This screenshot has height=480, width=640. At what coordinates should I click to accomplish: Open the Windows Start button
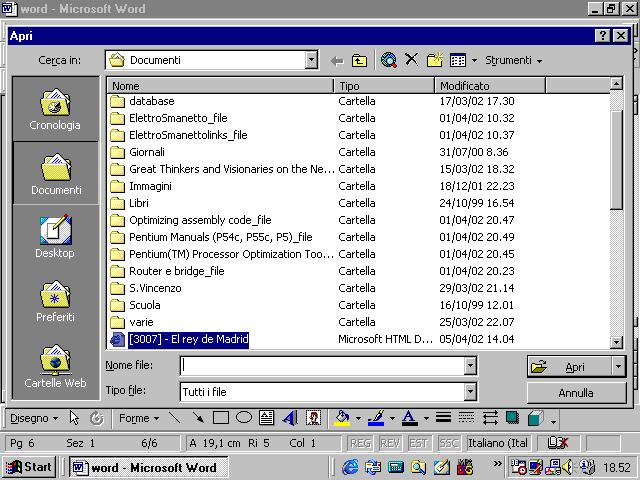pyautogui.click(x=29, y=467)
